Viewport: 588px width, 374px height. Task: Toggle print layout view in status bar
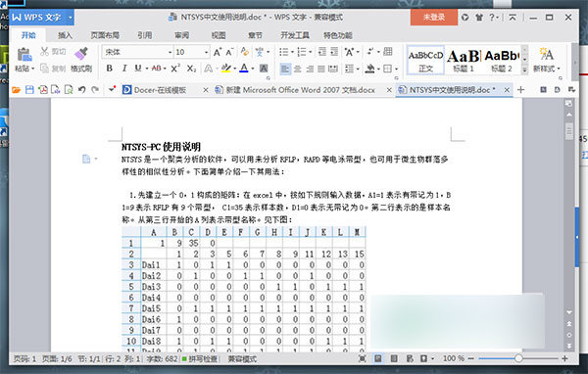click(x=378, y=358)
